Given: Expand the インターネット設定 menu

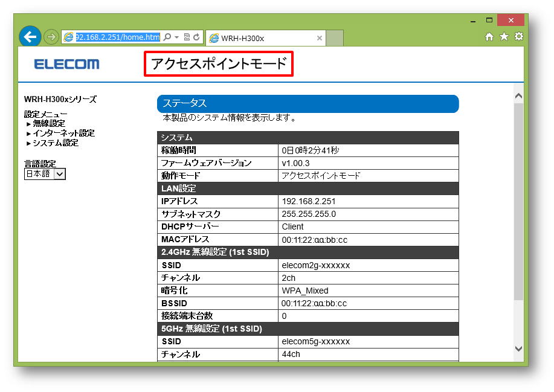Looking at the screenshot, I should coord(63,133).
